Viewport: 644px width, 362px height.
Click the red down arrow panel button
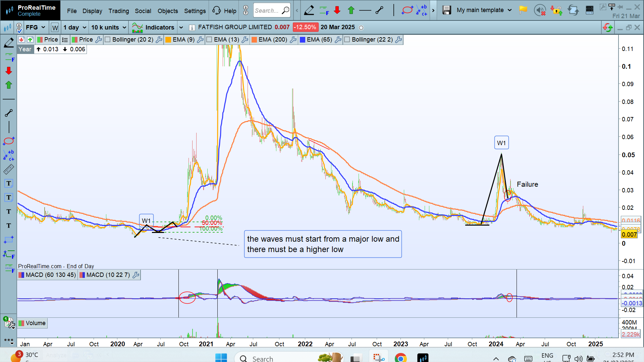tap(21, 40)
